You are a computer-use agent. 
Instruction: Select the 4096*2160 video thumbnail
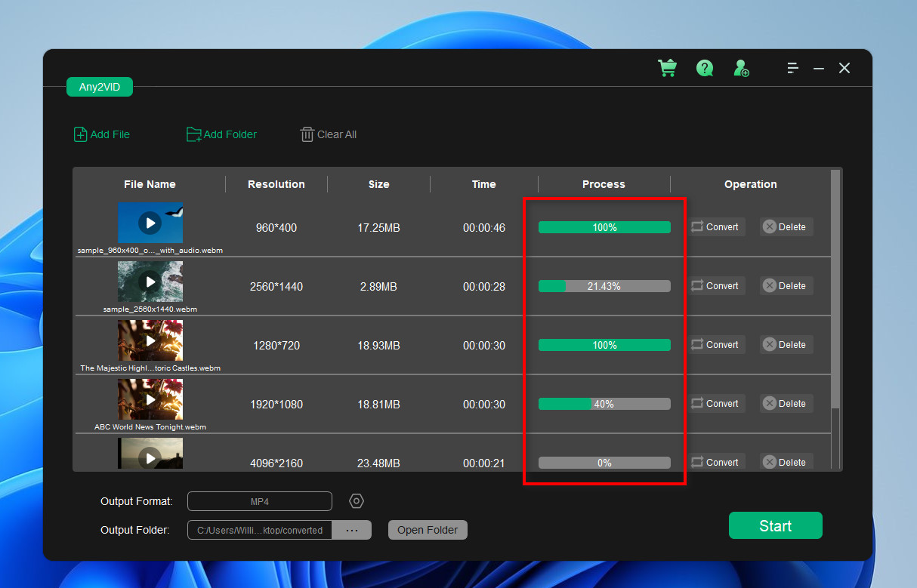coord(150,458)
